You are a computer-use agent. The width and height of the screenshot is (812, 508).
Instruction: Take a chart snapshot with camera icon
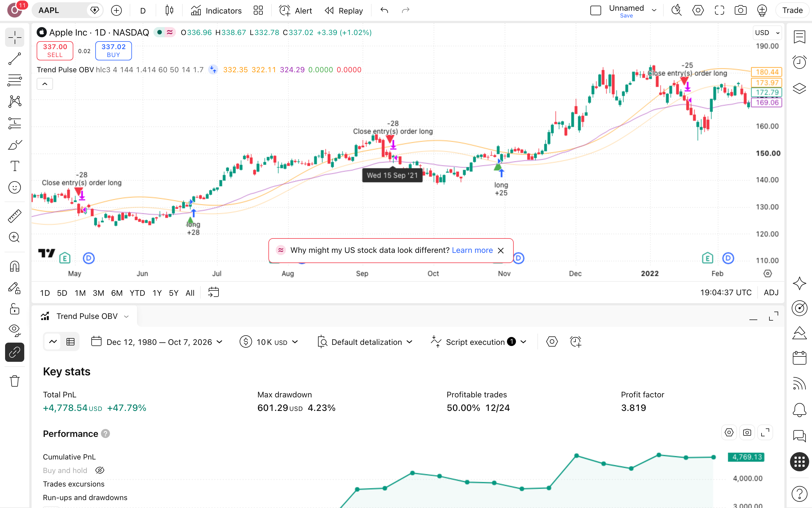coord(740,10)
